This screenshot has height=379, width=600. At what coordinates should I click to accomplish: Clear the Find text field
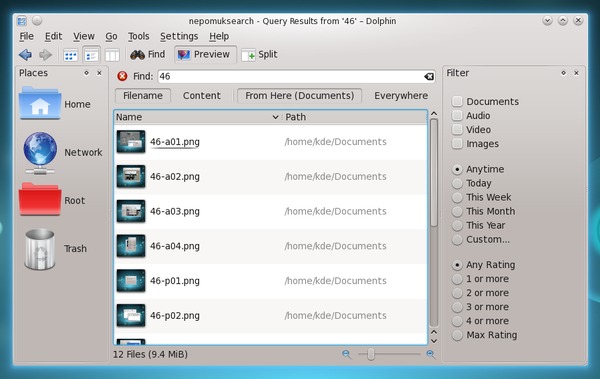point(429,77)
